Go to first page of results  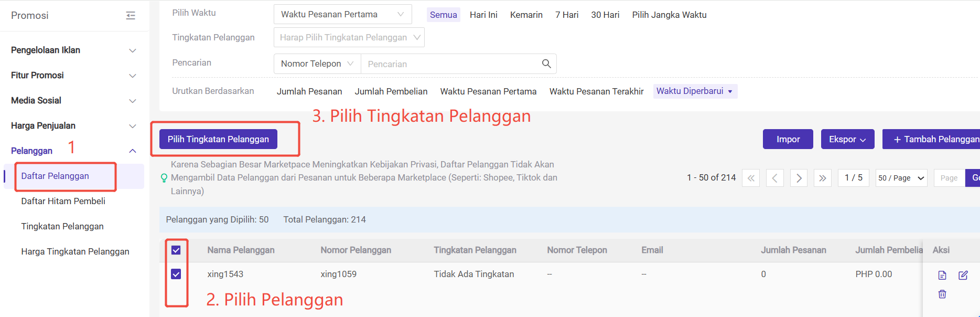point(751,178)
